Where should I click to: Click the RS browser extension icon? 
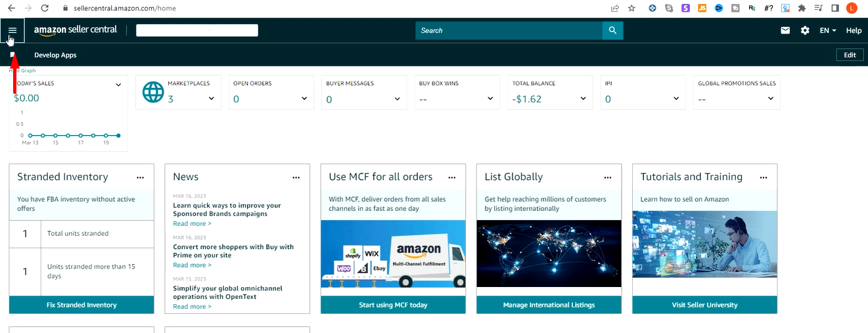tap(752, 9)
